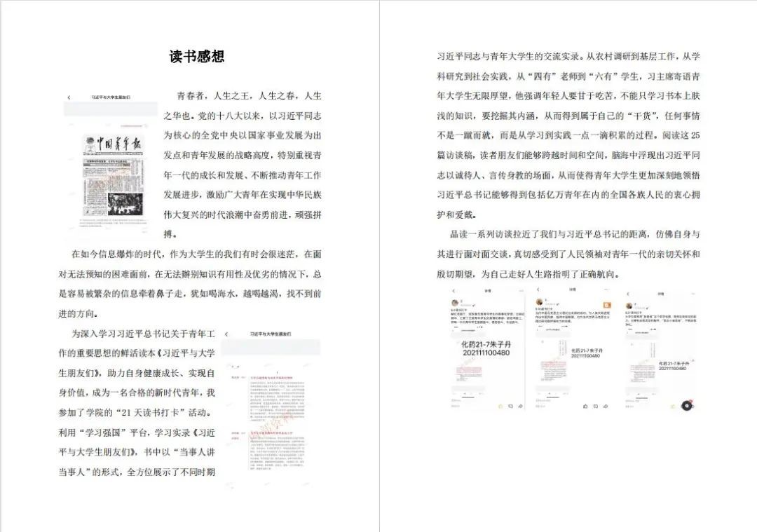
Task: Click back arrow in the lower-left page screenshot
Action: 226,335
